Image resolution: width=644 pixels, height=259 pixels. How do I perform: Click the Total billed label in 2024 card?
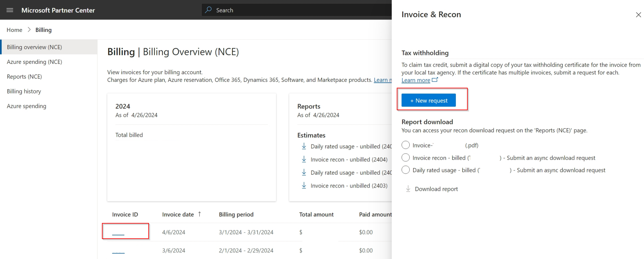129,135
